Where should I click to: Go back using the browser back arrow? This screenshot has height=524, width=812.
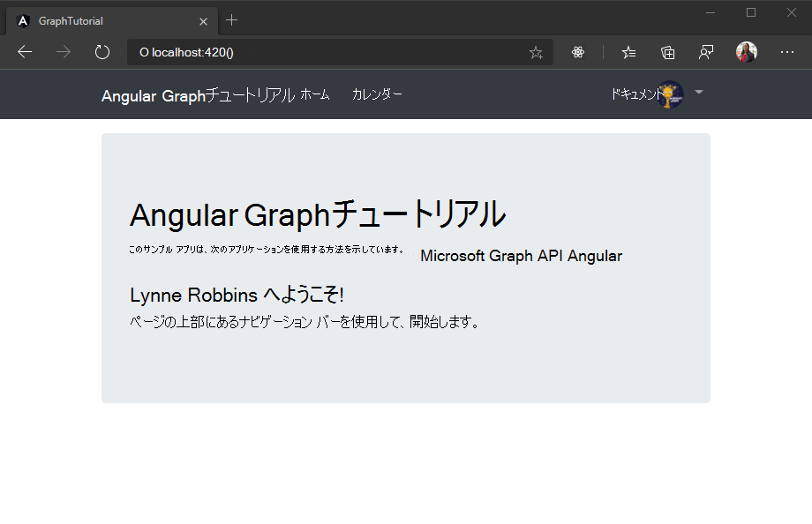(25, 52)
